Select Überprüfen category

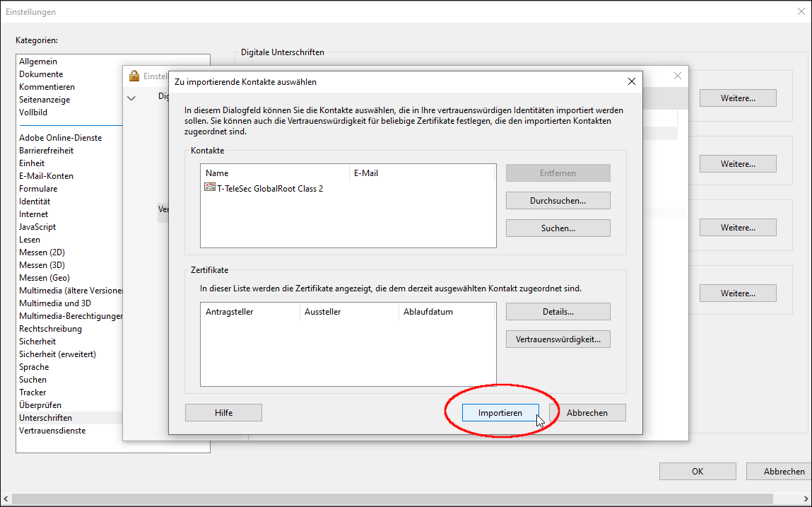tap(40, 405)
